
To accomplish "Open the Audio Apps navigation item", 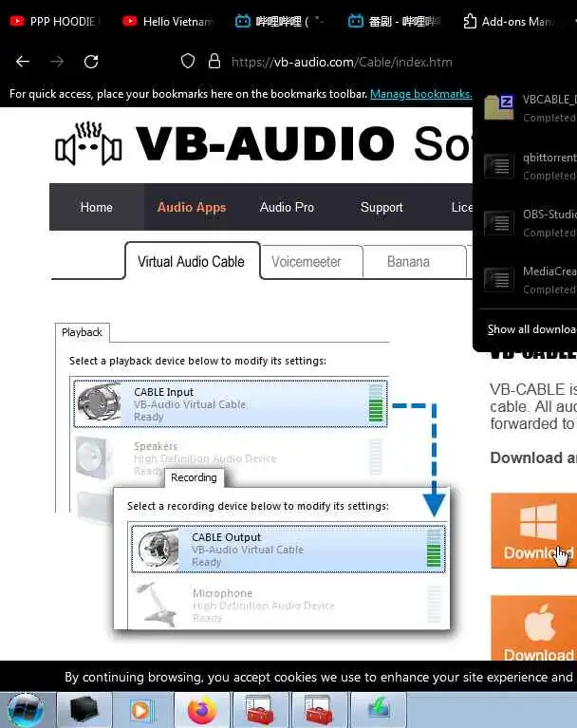I will pyautogui.click(x=192, y=207).
